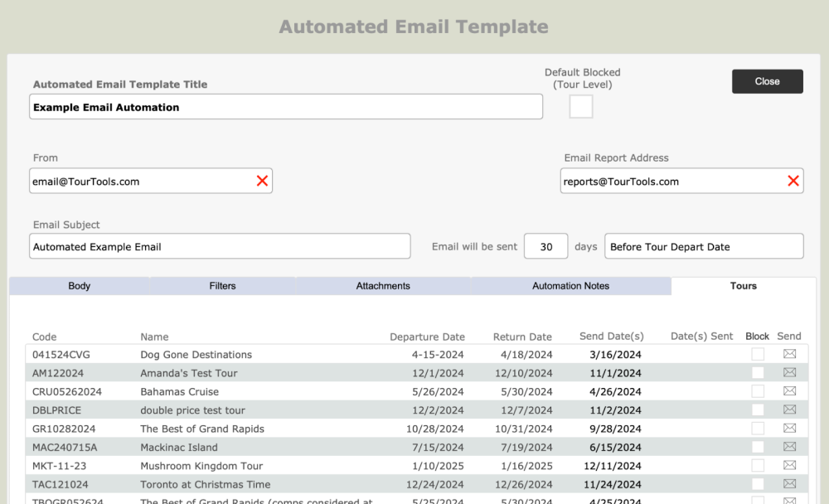Click send envelope for Mushroom Kingdom Tour

pyautogui.click(x=789, y=466)
